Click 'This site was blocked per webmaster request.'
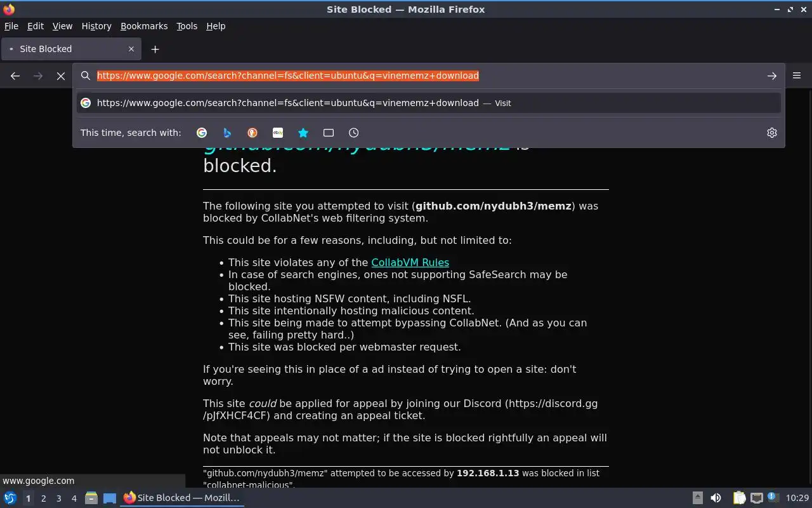 click(344, 347)
